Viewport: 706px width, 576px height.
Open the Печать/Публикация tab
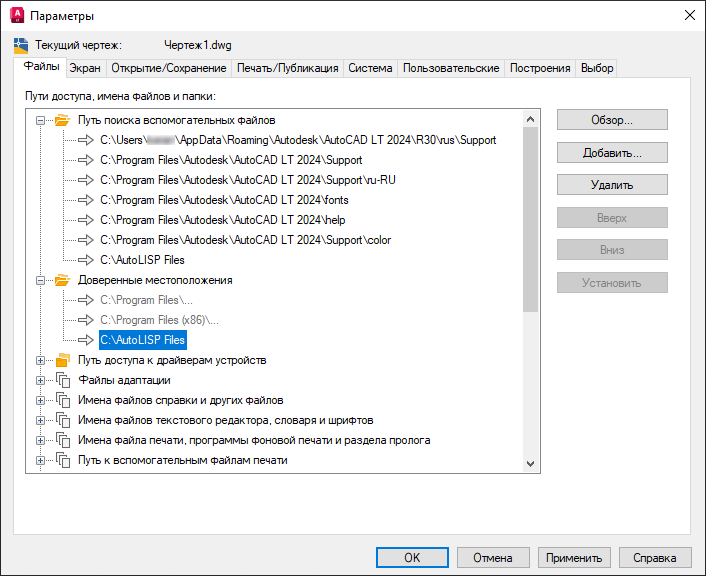[x=287, y=68]
